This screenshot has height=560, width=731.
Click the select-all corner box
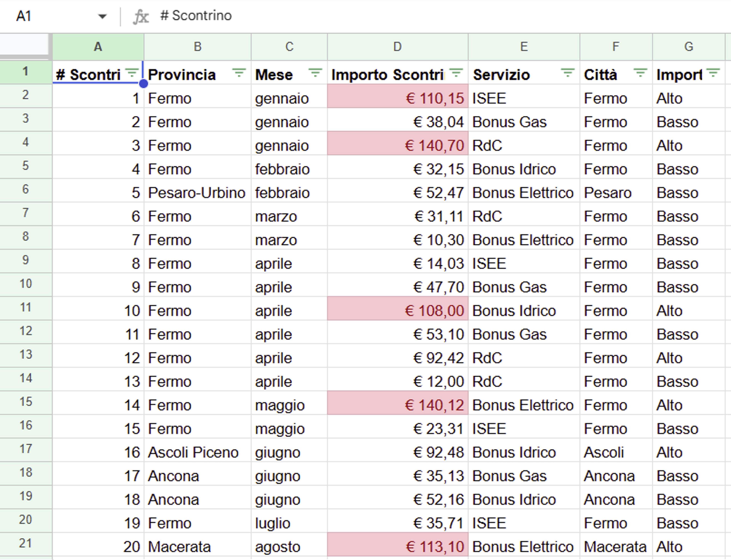click(x=26, y=47)
